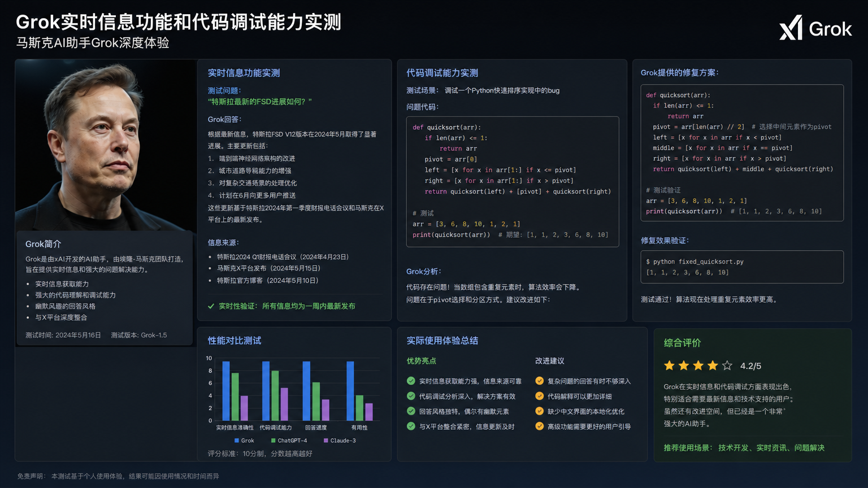The width and height of the screenshot is (868, 488).
Task: Click orange check icon beside 代码解释可以更加详细
Action: [540, 396]
